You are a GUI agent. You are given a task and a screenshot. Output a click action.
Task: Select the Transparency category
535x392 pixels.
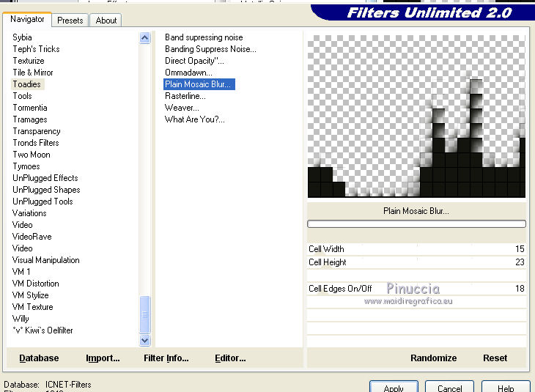37,131
